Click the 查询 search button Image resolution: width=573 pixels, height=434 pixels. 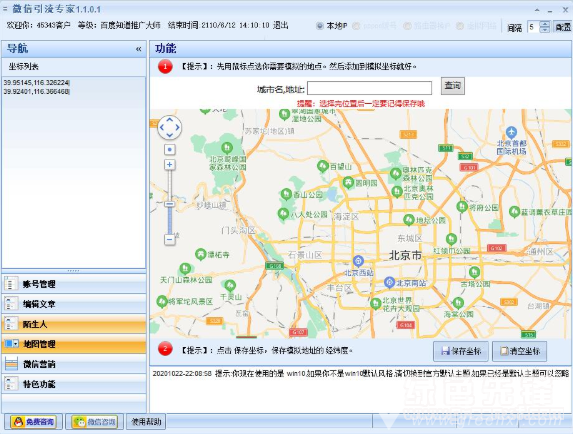(452, 86)
